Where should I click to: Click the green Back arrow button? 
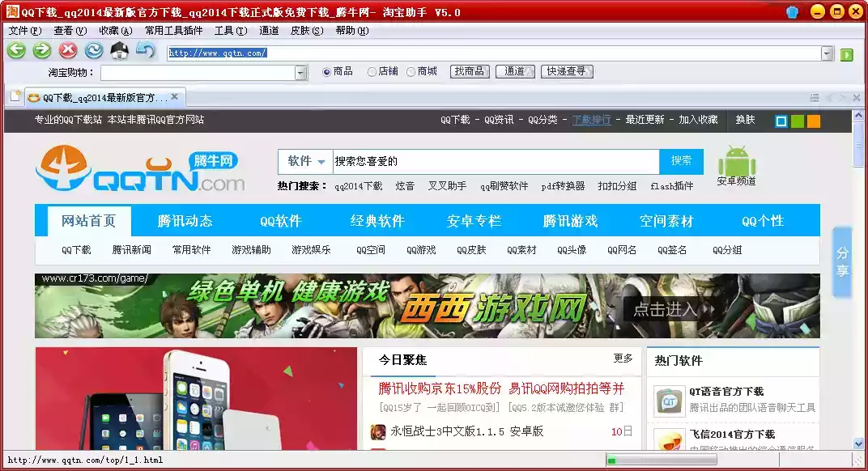point(16,51)
